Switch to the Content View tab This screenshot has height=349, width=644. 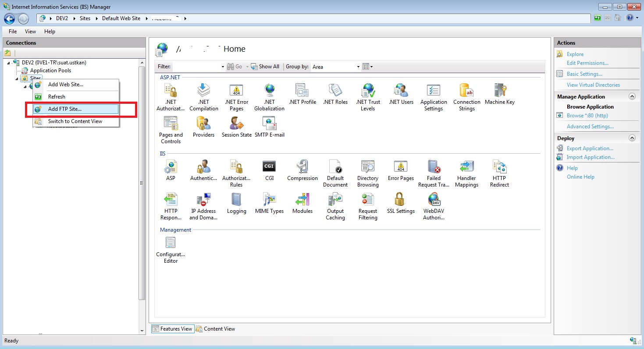(x=215, y=329)
